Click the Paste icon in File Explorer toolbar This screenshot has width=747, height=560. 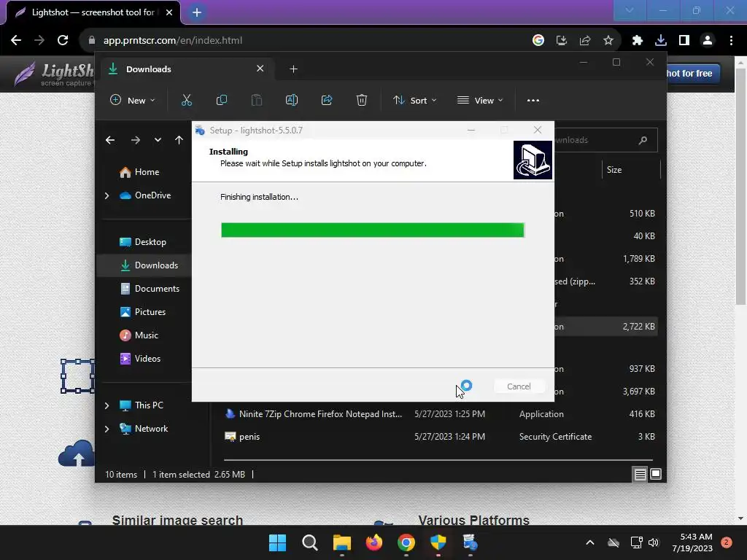pyautogui.click(x=256, y=100)
